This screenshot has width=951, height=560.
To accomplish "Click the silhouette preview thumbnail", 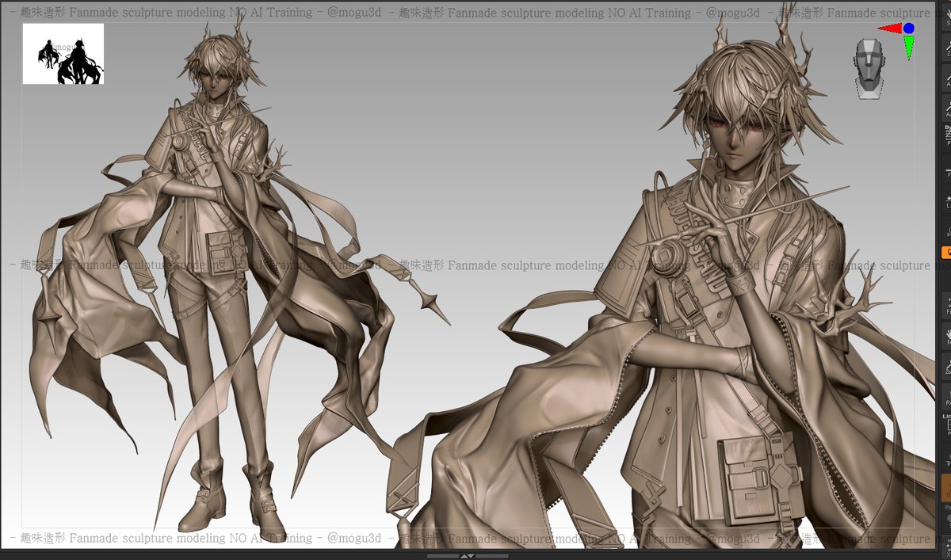I will pos(63,54).
